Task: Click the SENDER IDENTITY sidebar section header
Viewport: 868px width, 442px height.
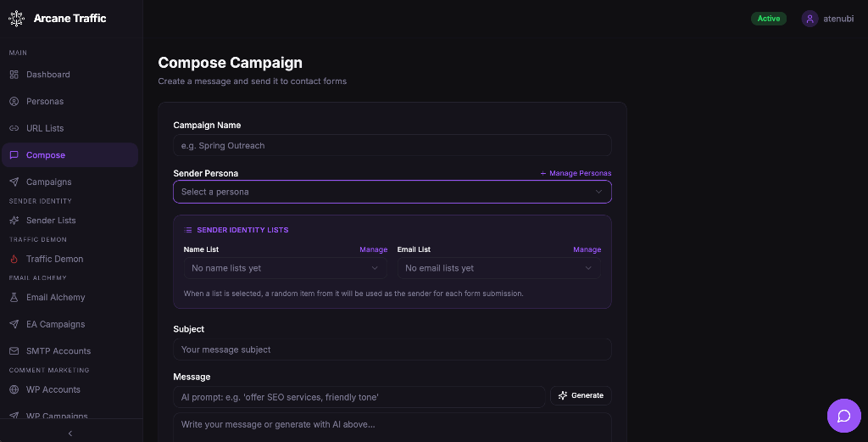Action: click(41, 201)
